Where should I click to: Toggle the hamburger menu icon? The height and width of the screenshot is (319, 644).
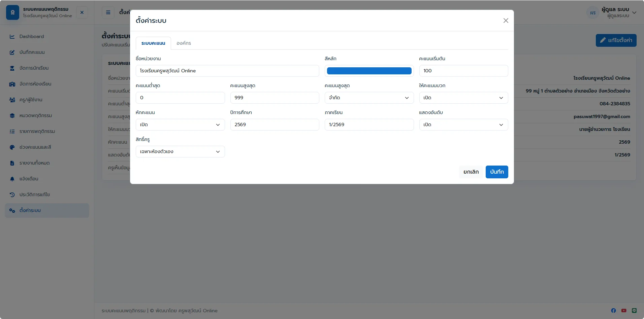point(108,12)
